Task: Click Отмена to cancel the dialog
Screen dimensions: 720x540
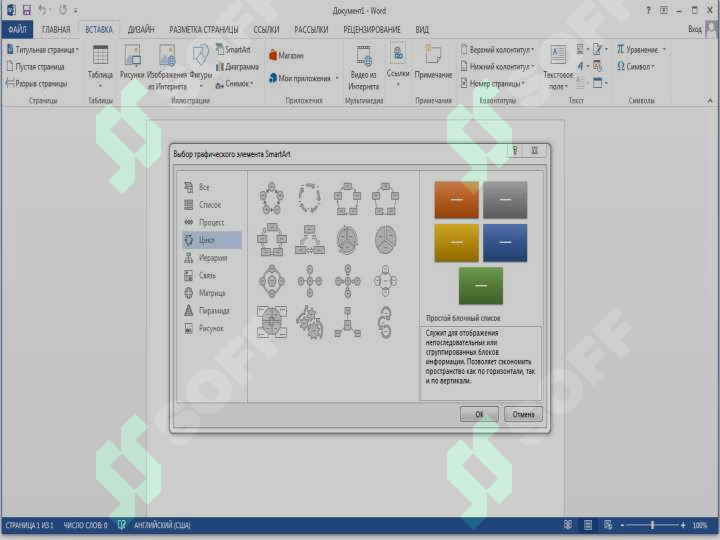Action: point(523,414)
